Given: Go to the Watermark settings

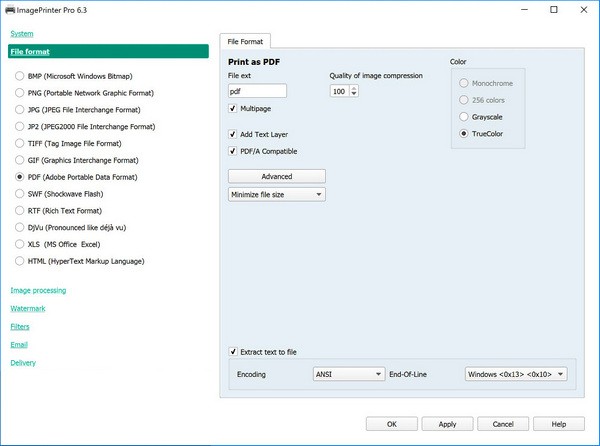Looking at the screenshot, I should (x=28, y=308).
